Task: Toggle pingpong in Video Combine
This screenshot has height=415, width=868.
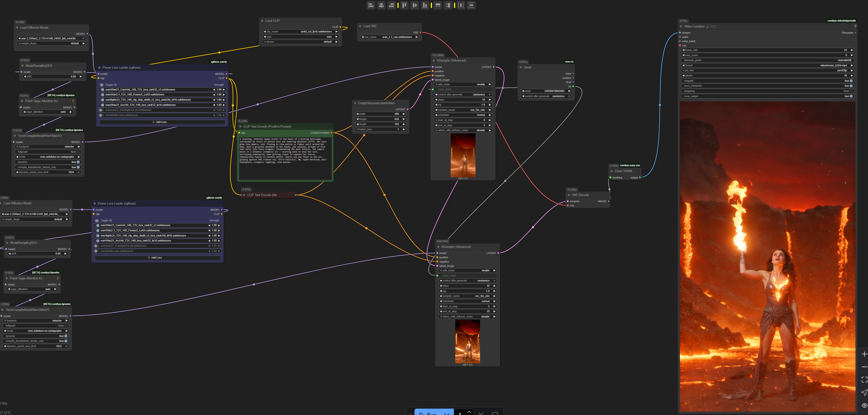Action: 851,91
